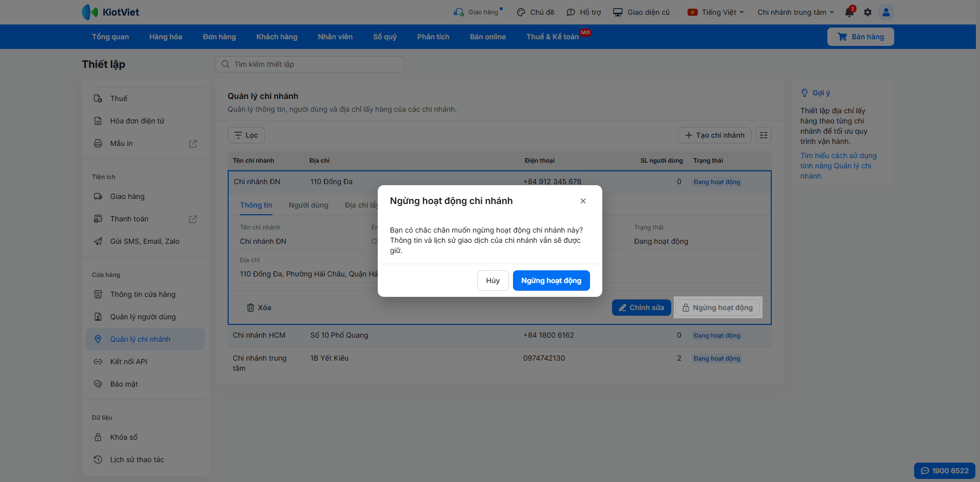980x482 pixels.
Task: Click the Chỉnh sửa button
Action: (642, 308)
